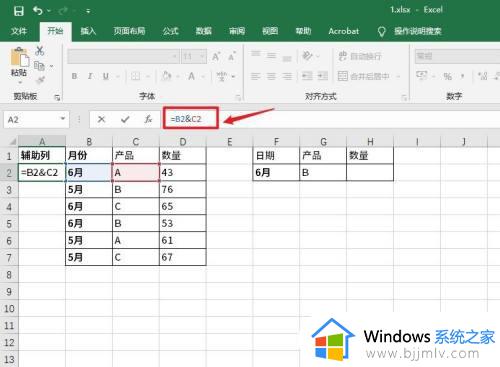Image resolution: width=500 pixels, height=367 pixels.
Task: Open the 文件 menu
Action: 18,31
